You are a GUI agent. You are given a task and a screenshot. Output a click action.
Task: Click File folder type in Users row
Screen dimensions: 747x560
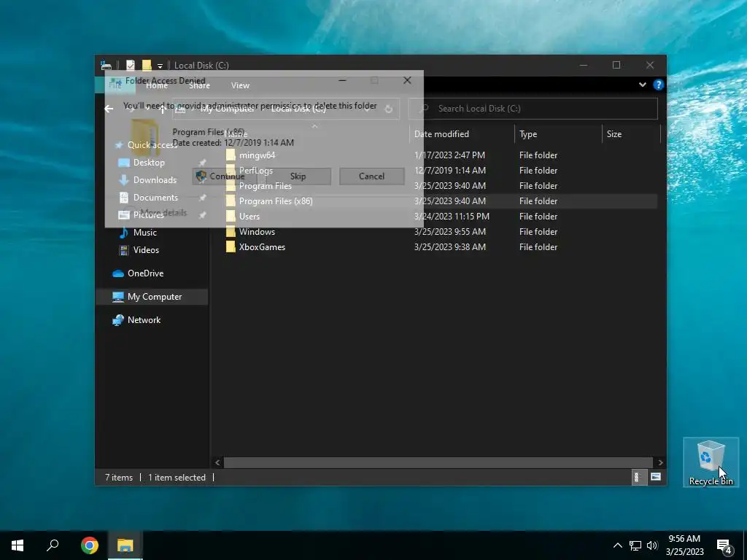538,216
